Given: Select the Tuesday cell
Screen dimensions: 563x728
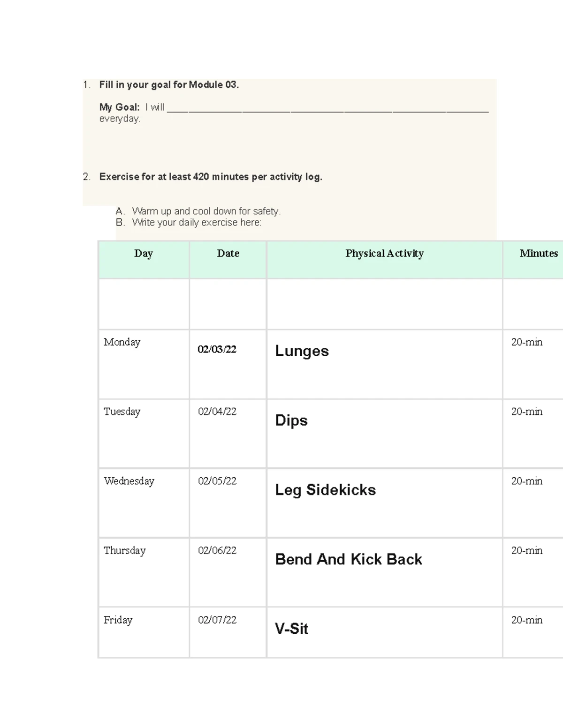Looking at the screenshot, I should [x=122, y=412].
